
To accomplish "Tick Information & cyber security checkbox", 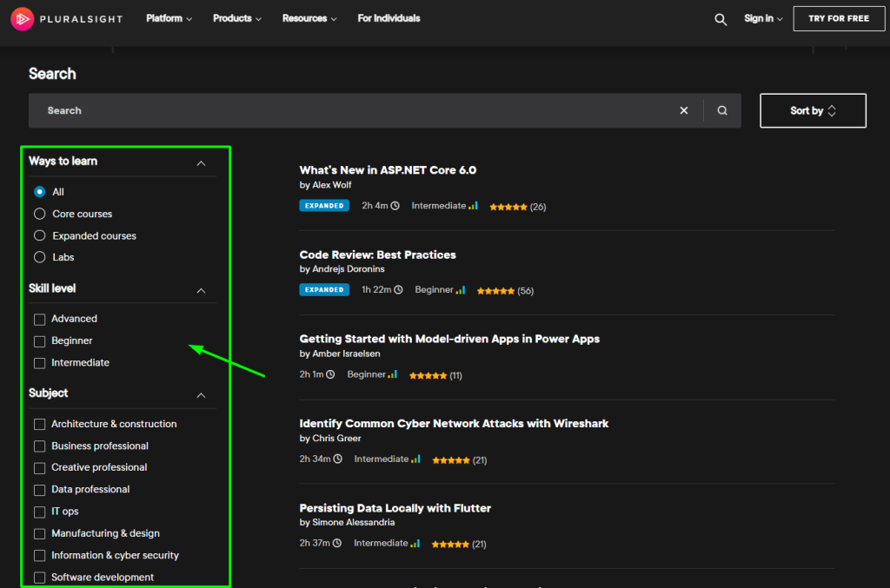I will click(x=39, y=556).
